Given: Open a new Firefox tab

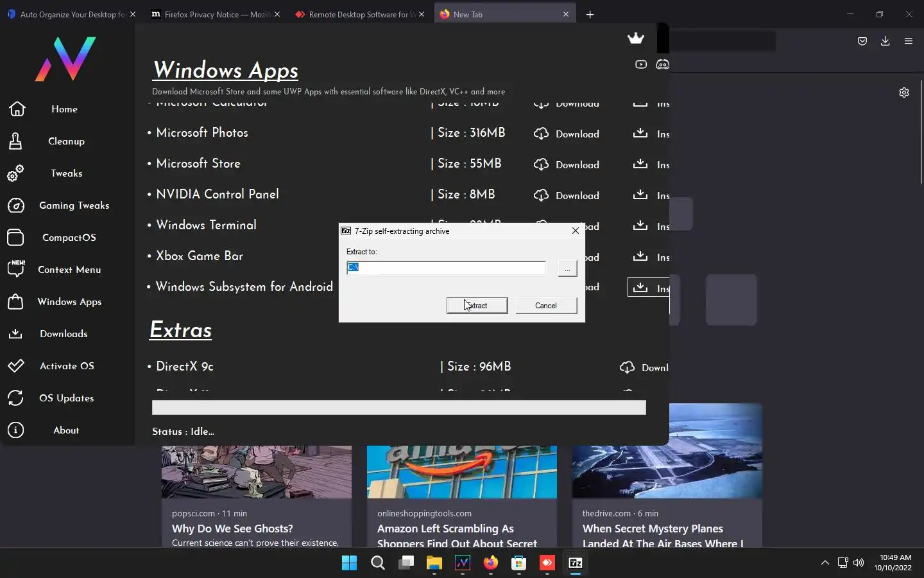Looking at the screenshot, I should (x=590, y=14).
